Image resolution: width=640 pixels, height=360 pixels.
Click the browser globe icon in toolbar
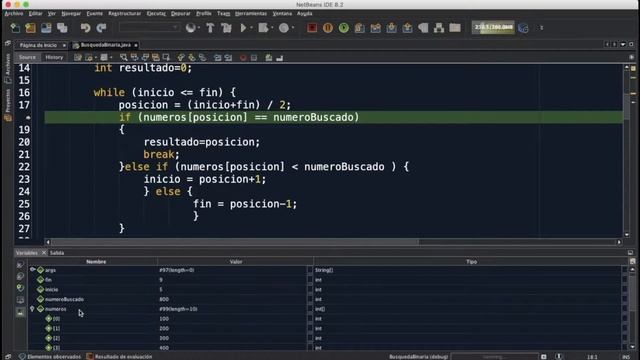click(190, 28)
